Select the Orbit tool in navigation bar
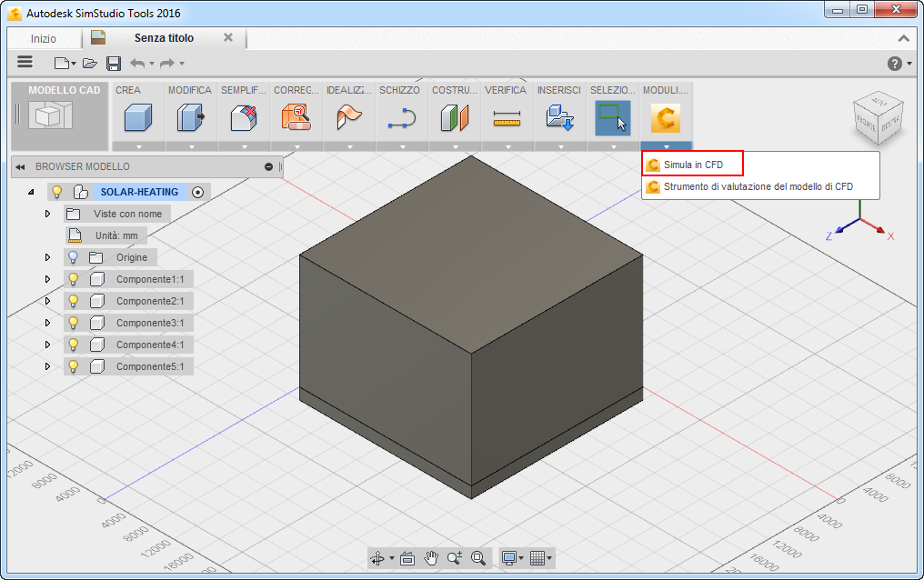Image resolution: width=924 pixels, height=580 pixels. point(377,558)
